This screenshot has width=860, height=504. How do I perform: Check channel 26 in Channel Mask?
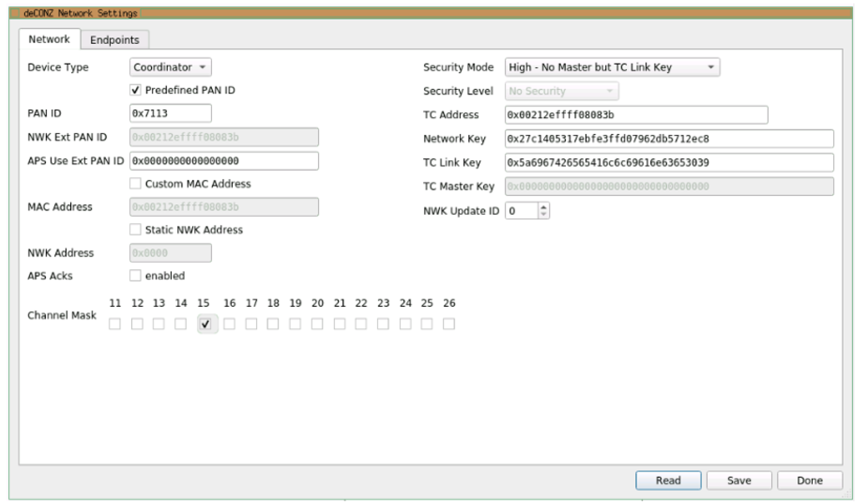click(449, 324)
